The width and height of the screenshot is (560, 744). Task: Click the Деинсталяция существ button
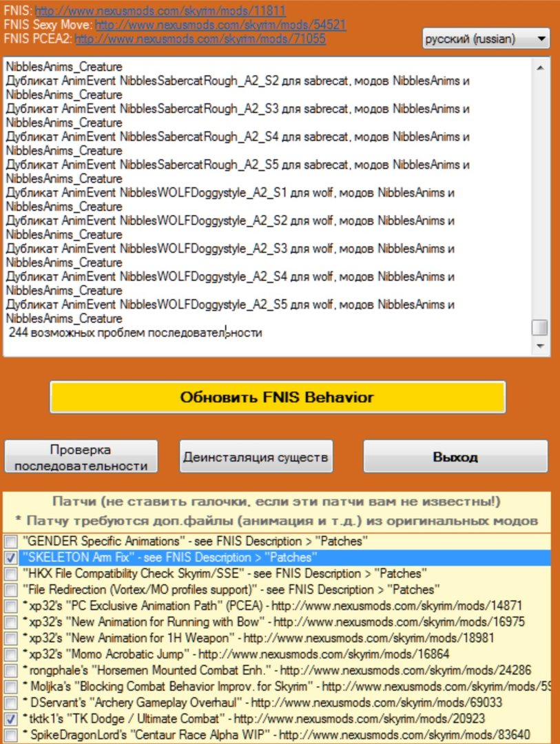click(256, 457)
